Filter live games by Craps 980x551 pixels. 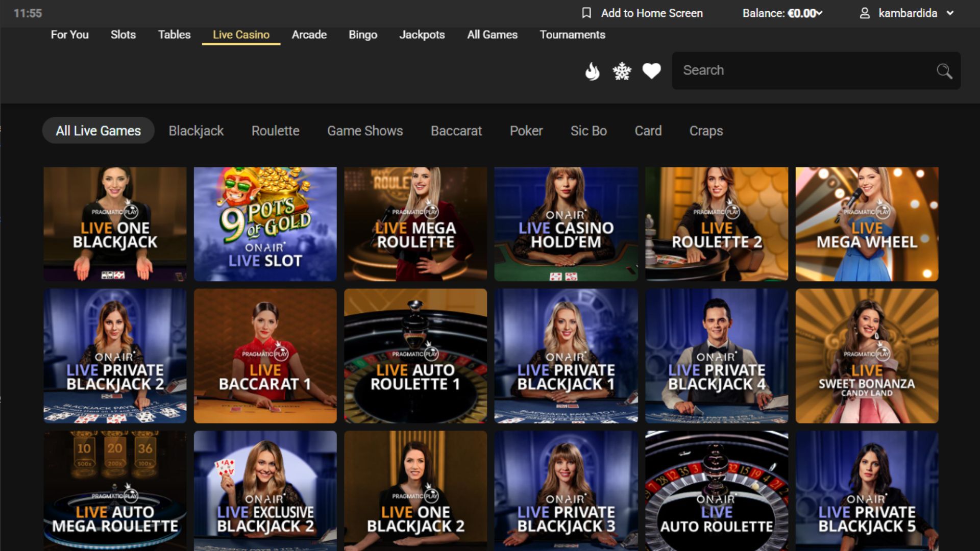(x=706, y=131)
